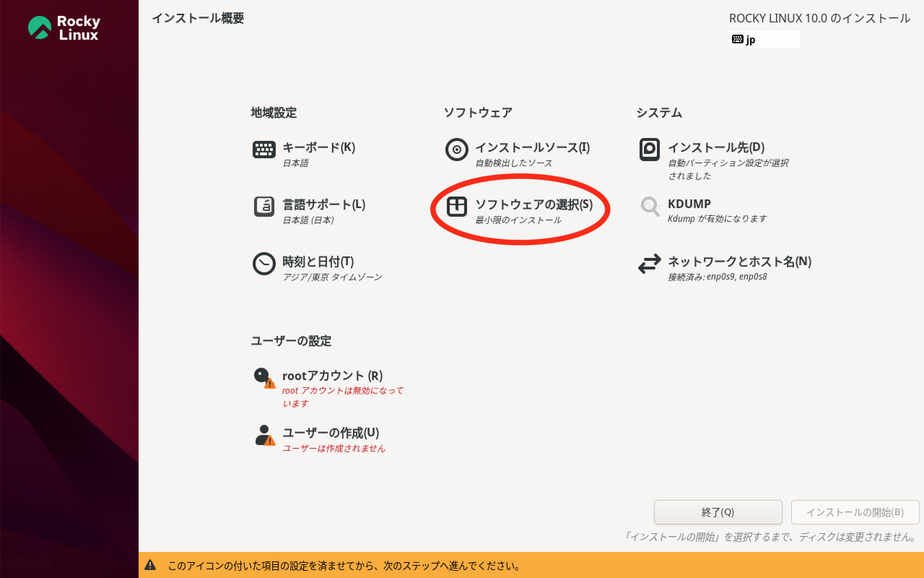
Task: Click the ROCKY LINUX 10.0 のインストール title
Action: (820, 18)
